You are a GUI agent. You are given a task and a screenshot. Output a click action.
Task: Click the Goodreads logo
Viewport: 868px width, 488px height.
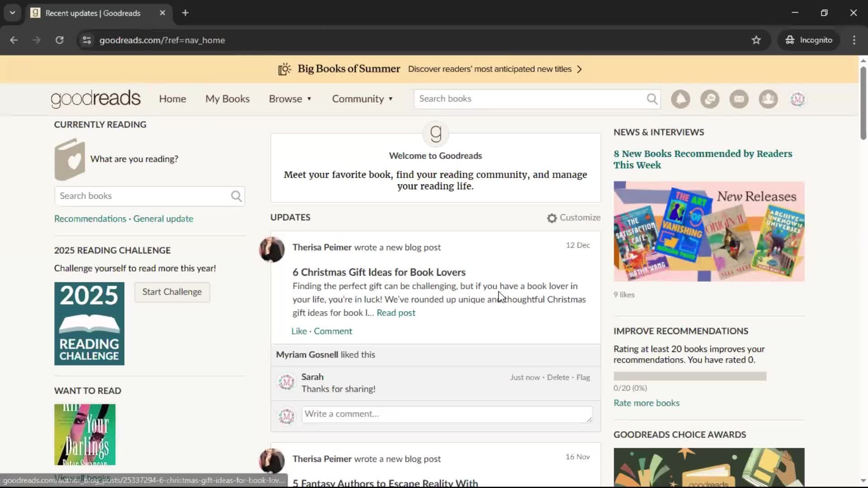96,99
